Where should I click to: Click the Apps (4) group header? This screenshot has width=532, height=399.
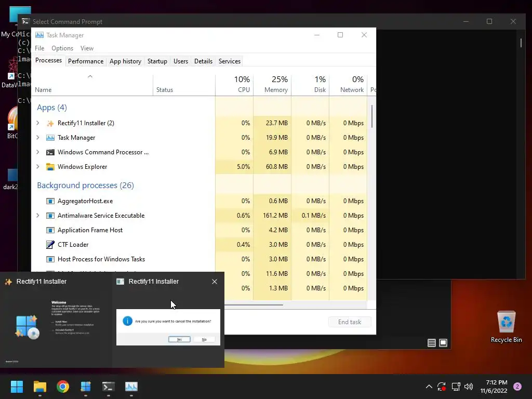(52, 108)
